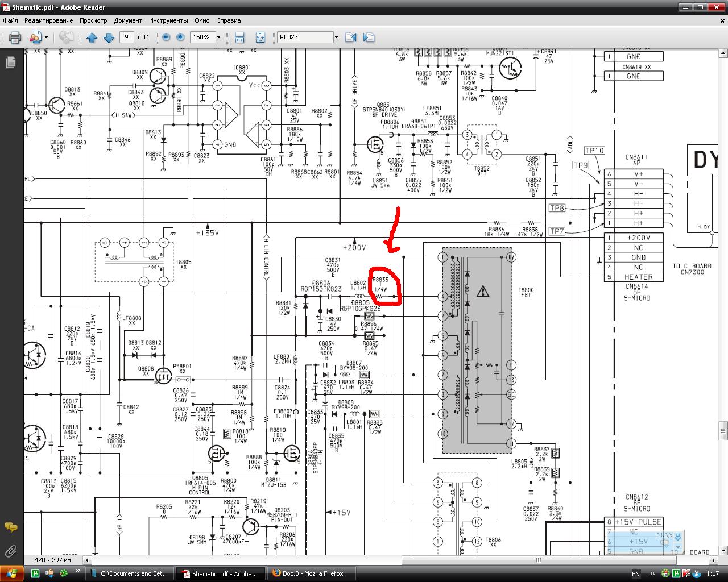Open the Find field dropdown arrow
Screen dimensions: 728x582
tap(336, 37)
